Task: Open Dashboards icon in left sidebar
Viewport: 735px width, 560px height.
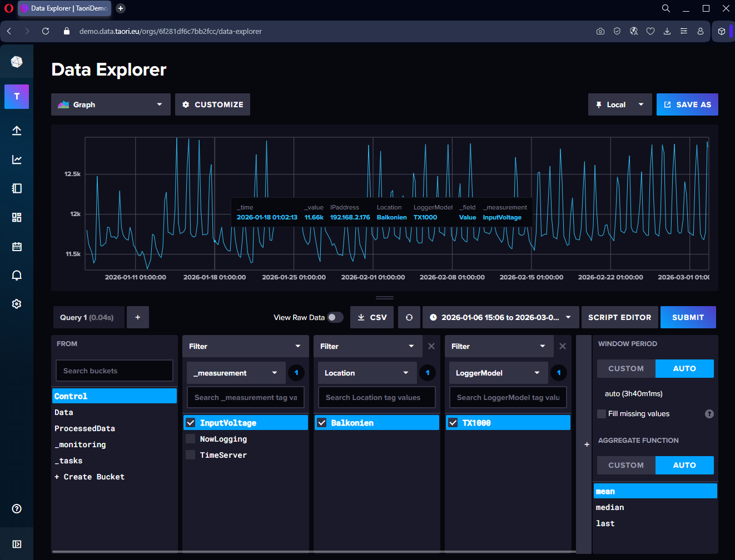Action: pyautogui.click(x=17, y=217)
